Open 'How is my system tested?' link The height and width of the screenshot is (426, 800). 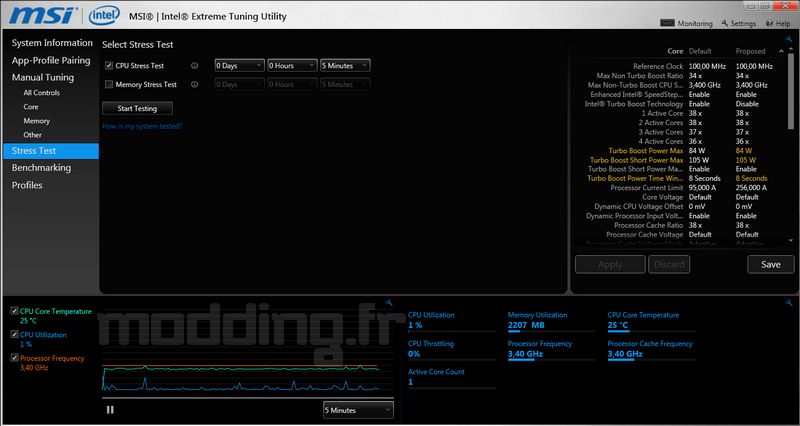point(142,126)
